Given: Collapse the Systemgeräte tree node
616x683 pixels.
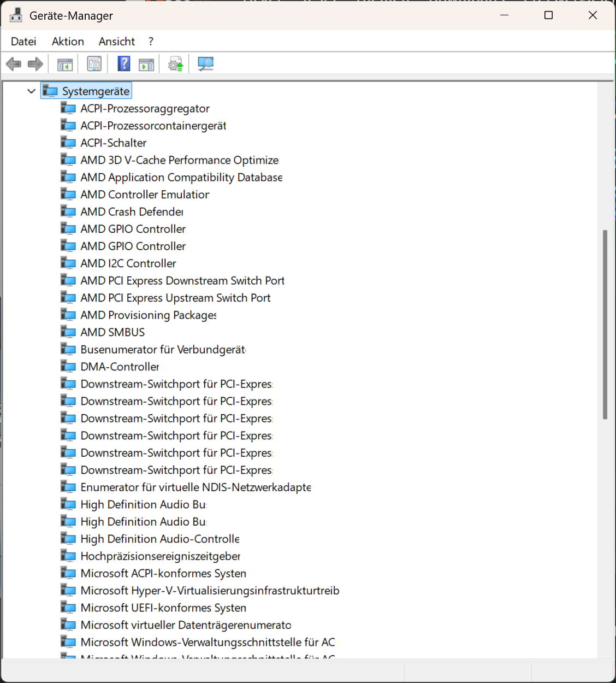Looking at the screenshot, I should (31, 91).
